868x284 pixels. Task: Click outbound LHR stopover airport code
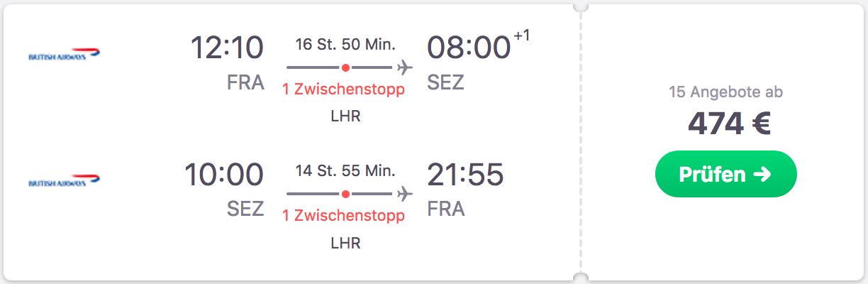coord(345,116)
